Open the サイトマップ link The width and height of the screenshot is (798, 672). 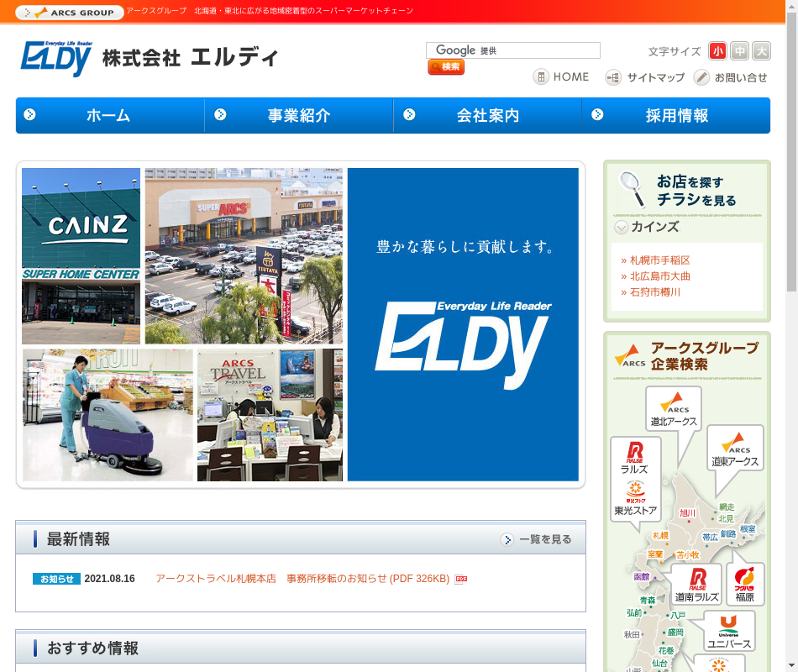(655, 77)
